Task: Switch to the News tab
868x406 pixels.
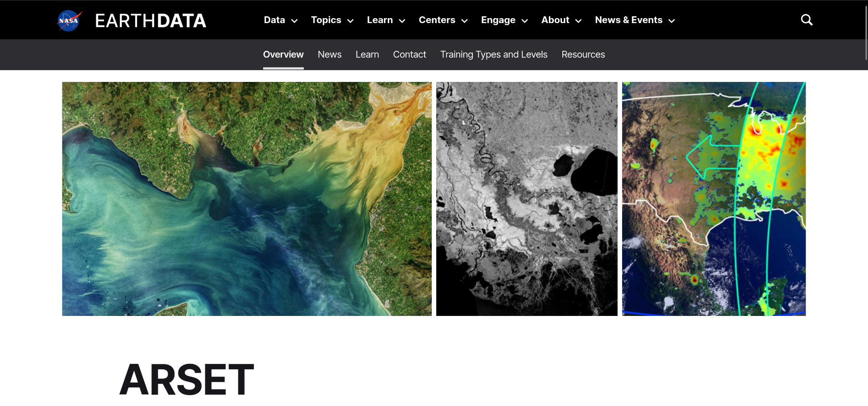Action: 329,54
